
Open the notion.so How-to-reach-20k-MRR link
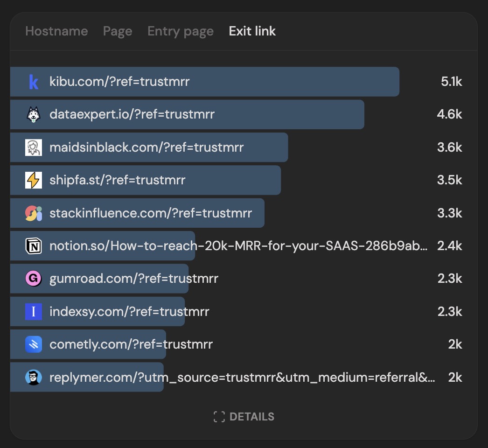click(238, 246)
